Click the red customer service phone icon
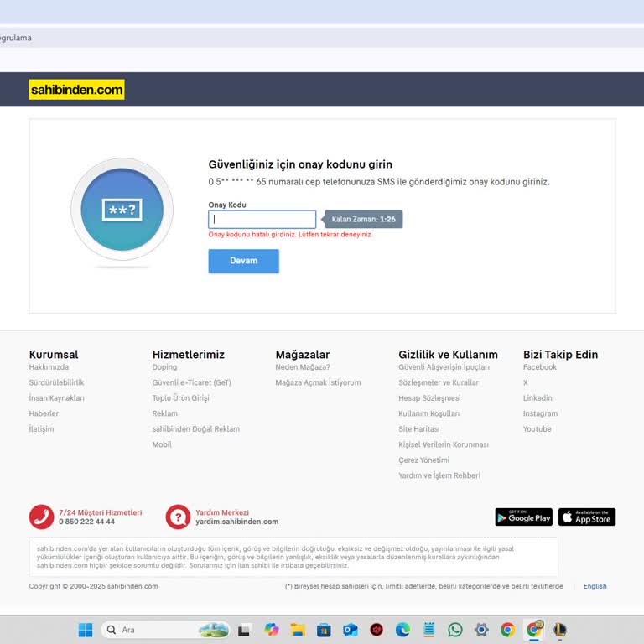The image size is (644, 644). point(41,517)
